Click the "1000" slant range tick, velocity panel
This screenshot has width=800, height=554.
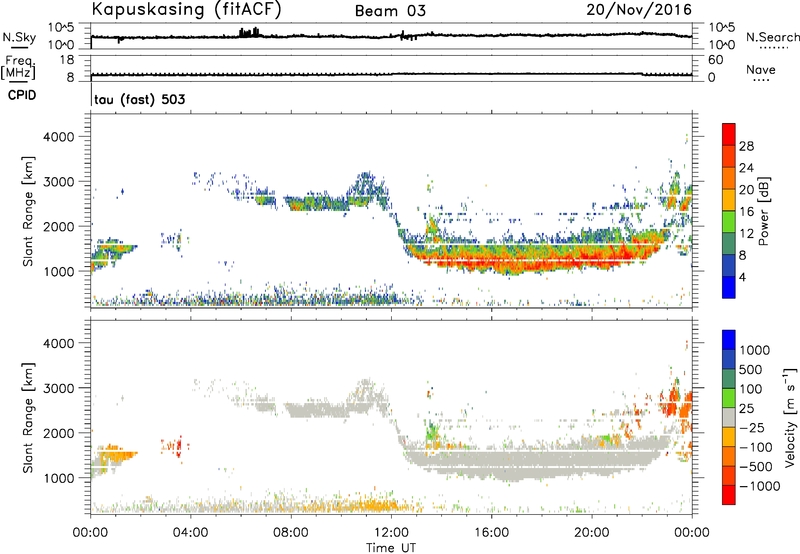coord(58,478)
